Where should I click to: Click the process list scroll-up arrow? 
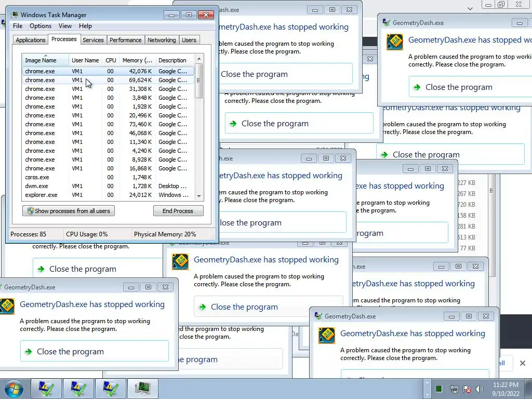(199, 59)
